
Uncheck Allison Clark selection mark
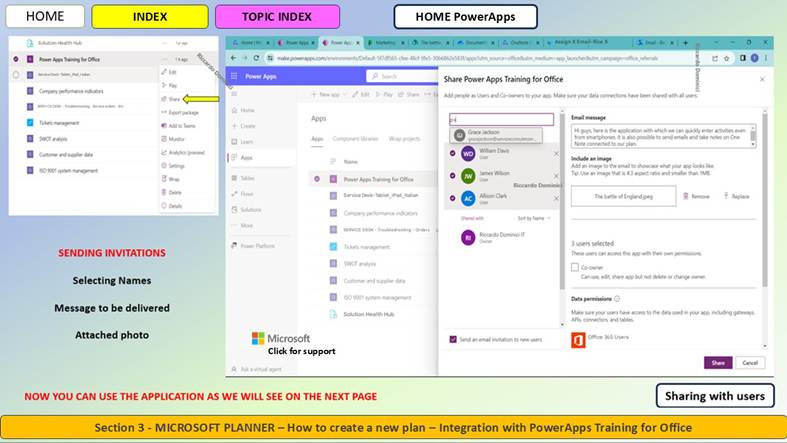point(453,198)
